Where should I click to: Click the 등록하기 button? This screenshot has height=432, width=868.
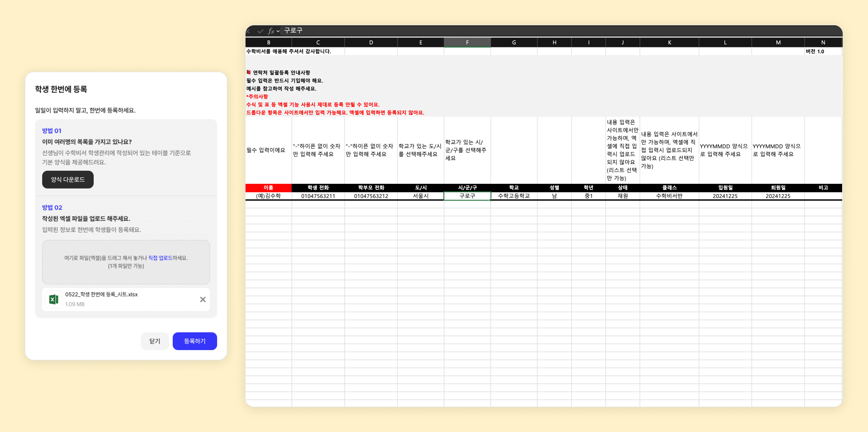195,341
